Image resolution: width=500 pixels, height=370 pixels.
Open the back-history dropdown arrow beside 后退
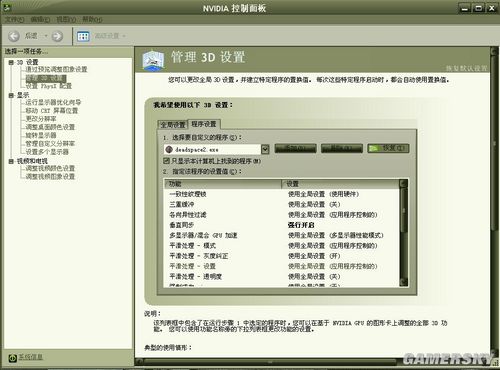coord(46,36)
